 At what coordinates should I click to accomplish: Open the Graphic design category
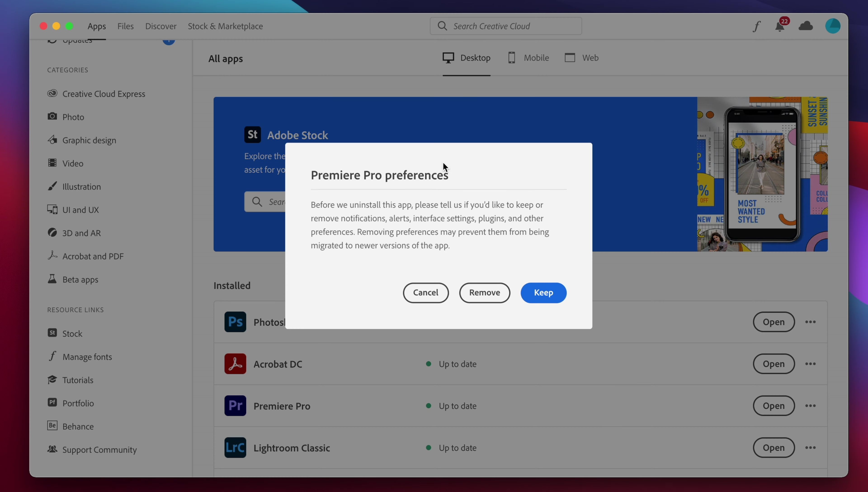82,140
